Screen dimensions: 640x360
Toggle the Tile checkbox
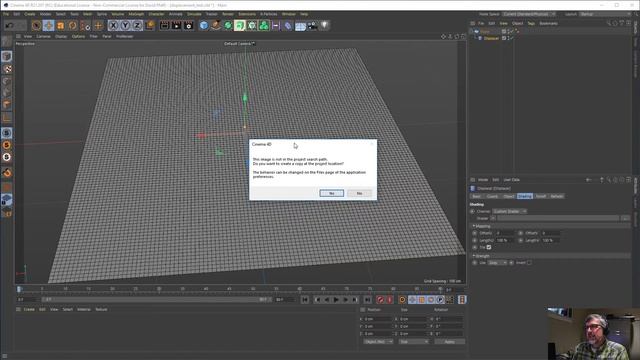[x=489, y=247]
